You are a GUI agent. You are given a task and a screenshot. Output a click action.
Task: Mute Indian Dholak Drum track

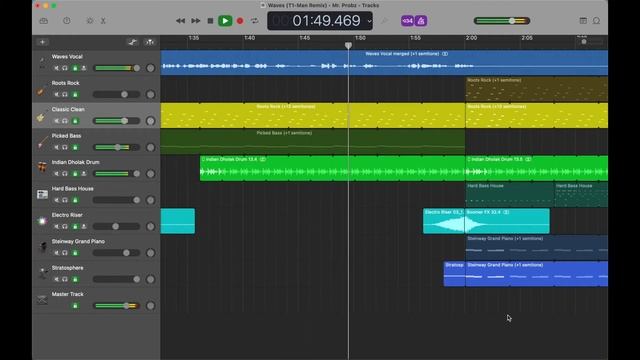pyautogui.click(x=57, y=174)
